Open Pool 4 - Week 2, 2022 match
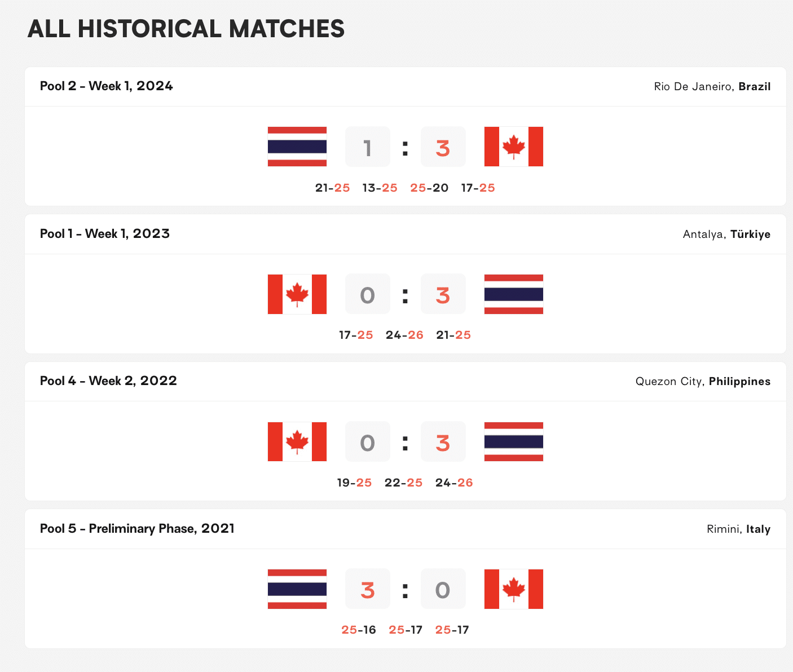Viewport: 793px width, 672px height. [x=108, y=381]
